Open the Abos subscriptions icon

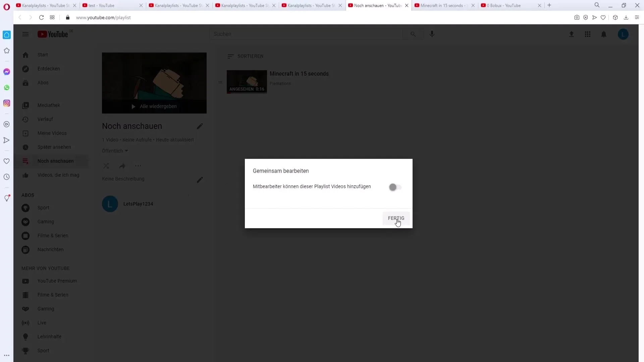(x=25, y=83)
